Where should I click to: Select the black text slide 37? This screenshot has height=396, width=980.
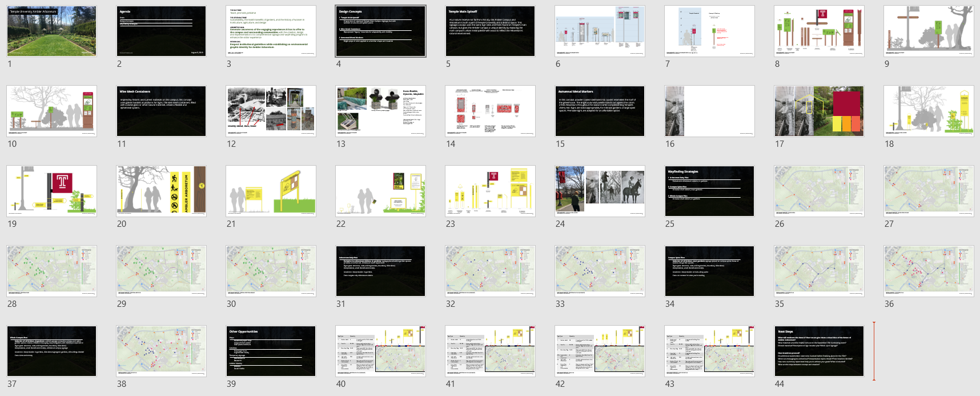point(52,351)
